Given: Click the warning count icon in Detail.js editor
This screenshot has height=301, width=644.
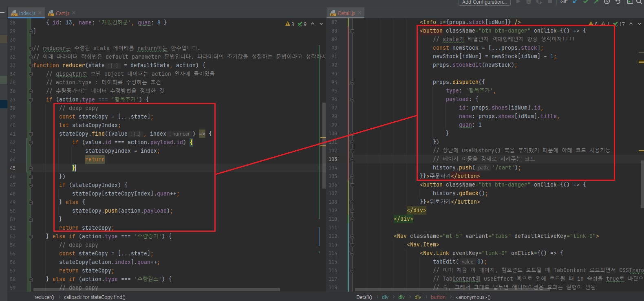Looking at the screenshot, I should (591, 24).
